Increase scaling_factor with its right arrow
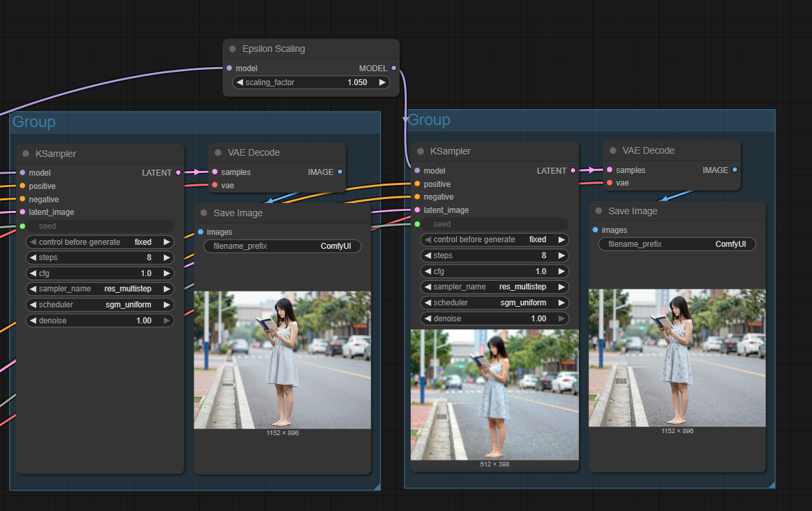Viewport: 812px width, 511px height. tap(382, 83)
